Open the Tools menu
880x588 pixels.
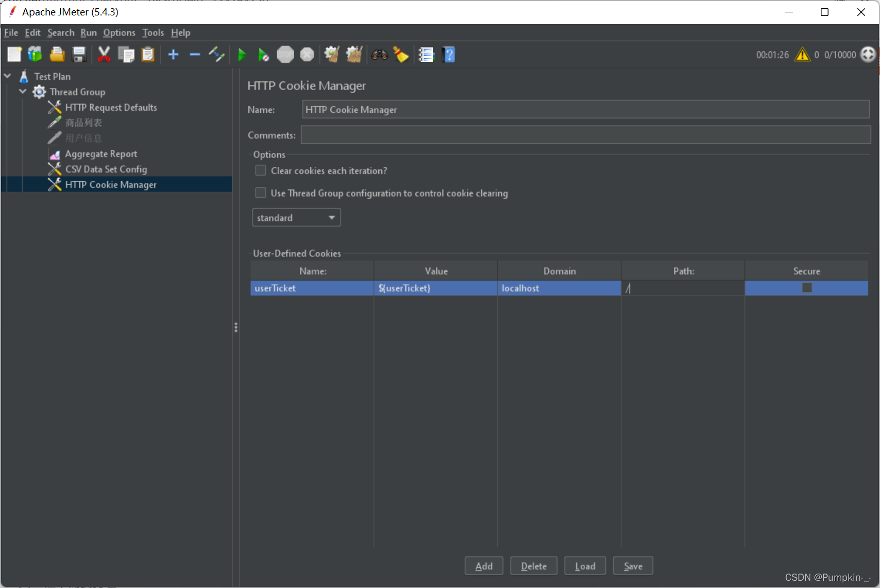coord(153,32)
